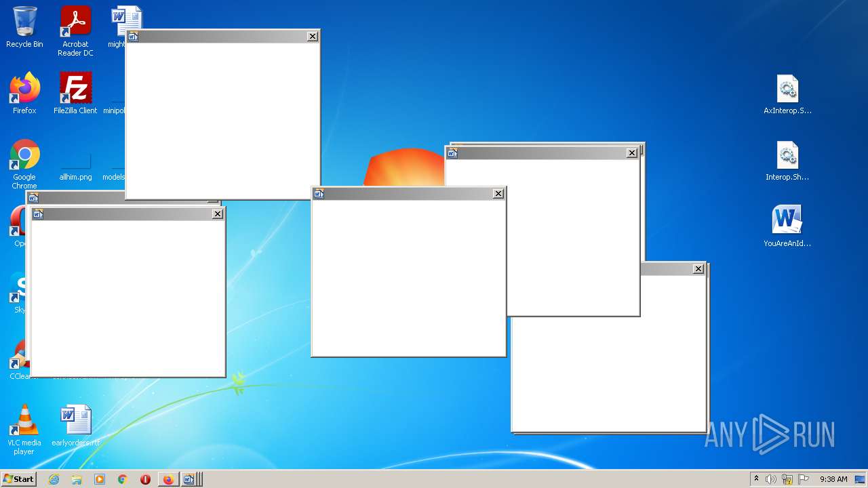Open Windows Explorer folder icon in taskbar
868x488 pixels.
coord(77,479)
